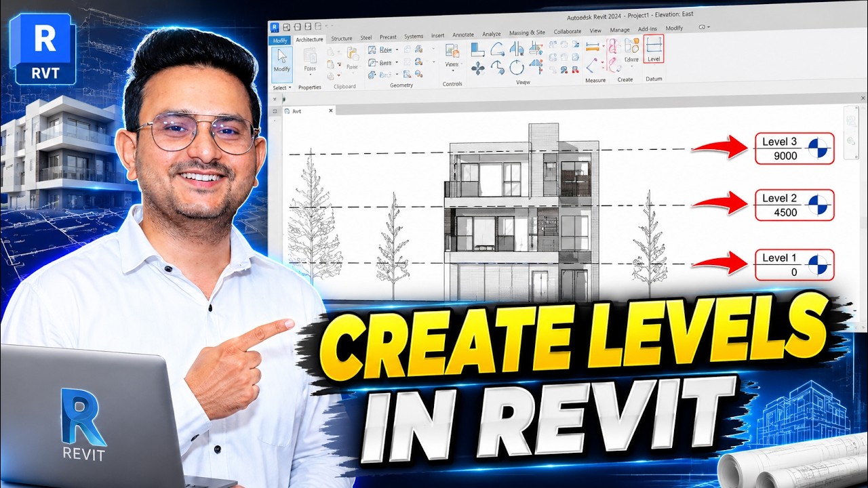Expand the Join dropdown arrow
Viewport: 868px width, 488px height.
397,74
